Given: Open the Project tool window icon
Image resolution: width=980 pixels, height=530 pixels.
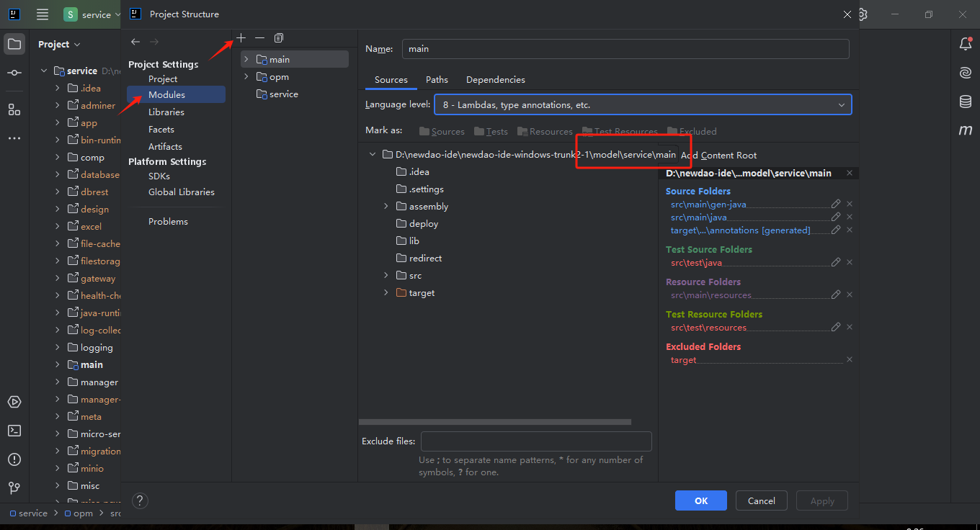Looking at the screenshot, I should (14, 44).
